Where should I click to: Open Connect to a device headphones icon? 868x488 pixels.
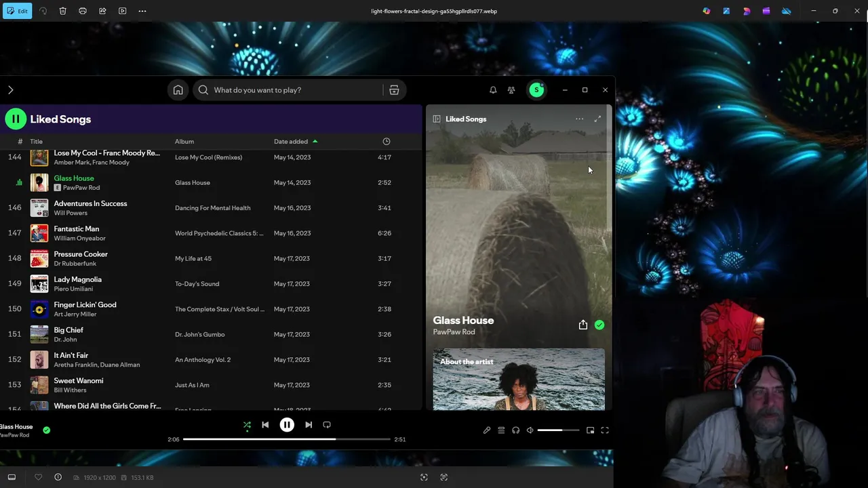[516, 430]
